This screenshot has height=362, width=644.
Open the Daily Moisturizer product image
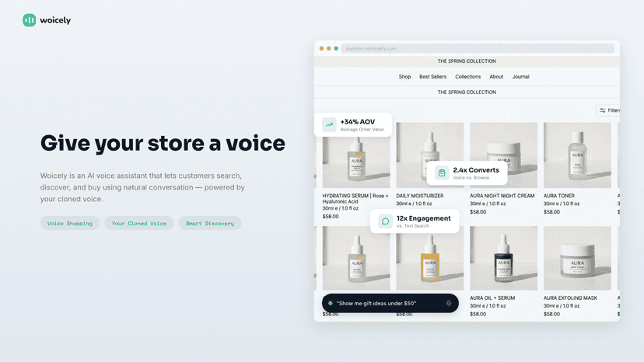point(429,155)
